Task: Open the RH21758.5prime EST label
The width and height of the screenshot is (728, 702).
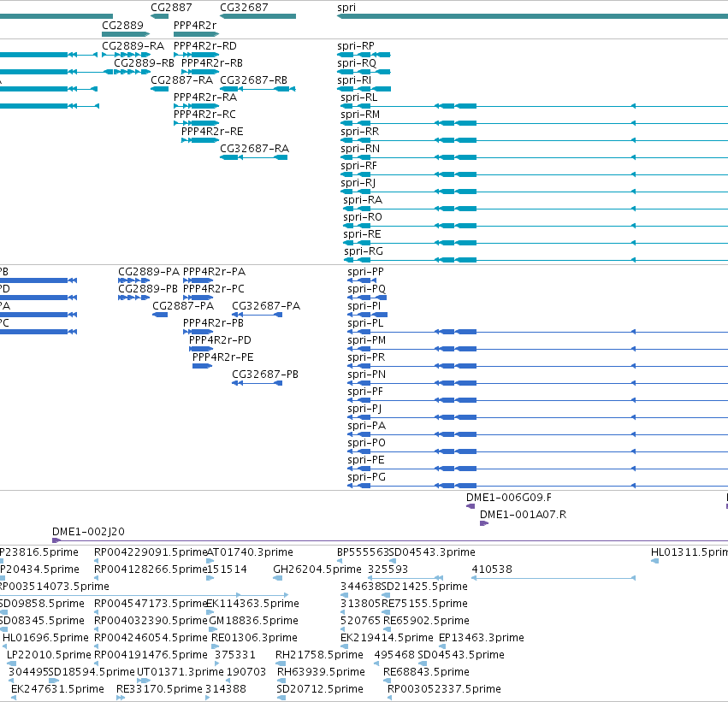Action: 319,655
